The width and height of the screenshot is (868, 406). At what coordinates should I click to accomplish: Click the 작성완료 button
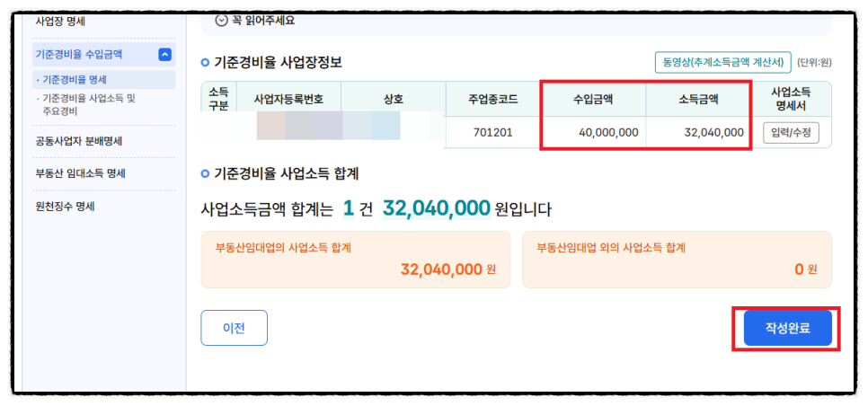click(787, 328)
